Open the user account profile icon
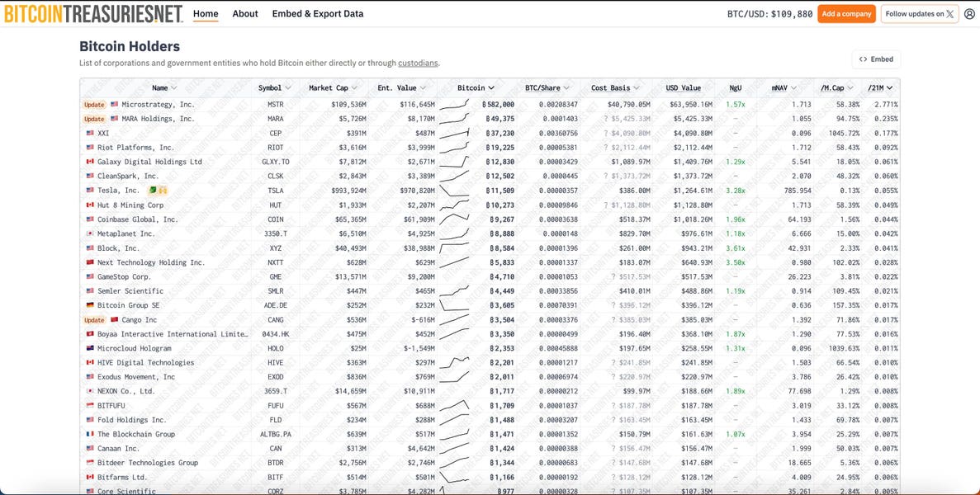The height and width of the screenshot is (495, 980). tap(969, 14)
